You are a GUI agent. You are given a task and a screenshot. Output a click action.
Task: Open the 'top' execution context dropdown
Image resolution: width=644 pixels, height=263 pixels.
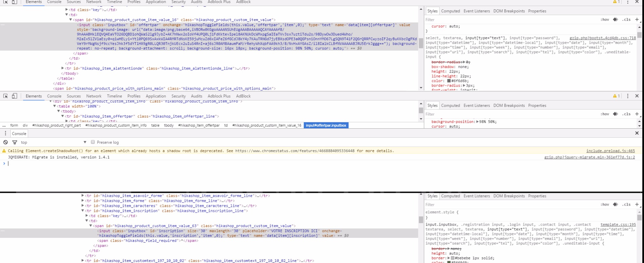53,142
